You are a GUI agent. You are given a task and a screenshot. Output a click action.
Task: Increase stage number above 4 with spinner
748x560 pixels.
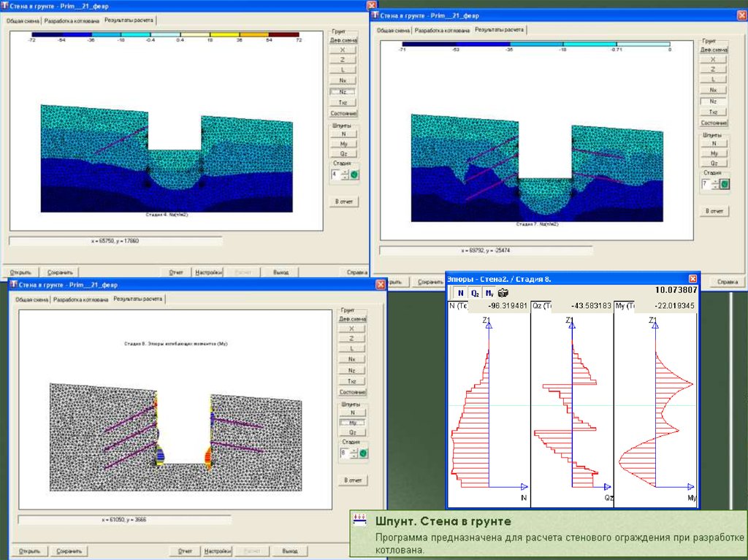pyautogui.click(x=345, y=172)
